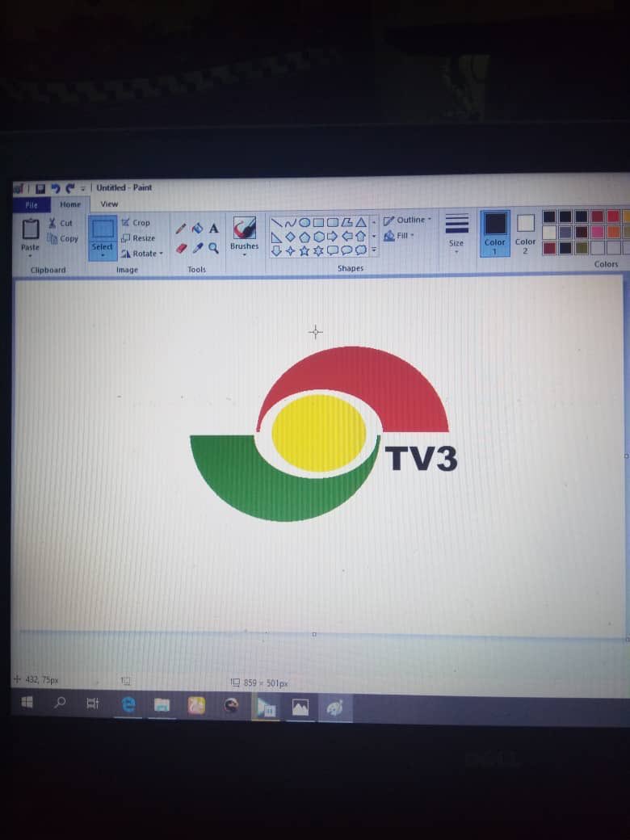Click the Crop button
Viewport: 630px width, 840px height.
pyautogui.click(x=136, y=223)
